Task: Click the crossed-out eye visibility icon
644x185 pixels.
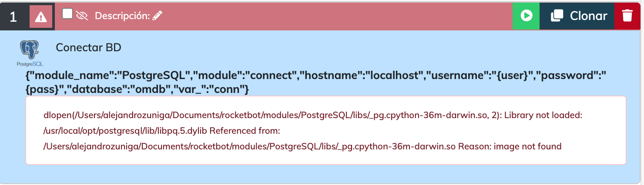Action: [x=81, y=16]
